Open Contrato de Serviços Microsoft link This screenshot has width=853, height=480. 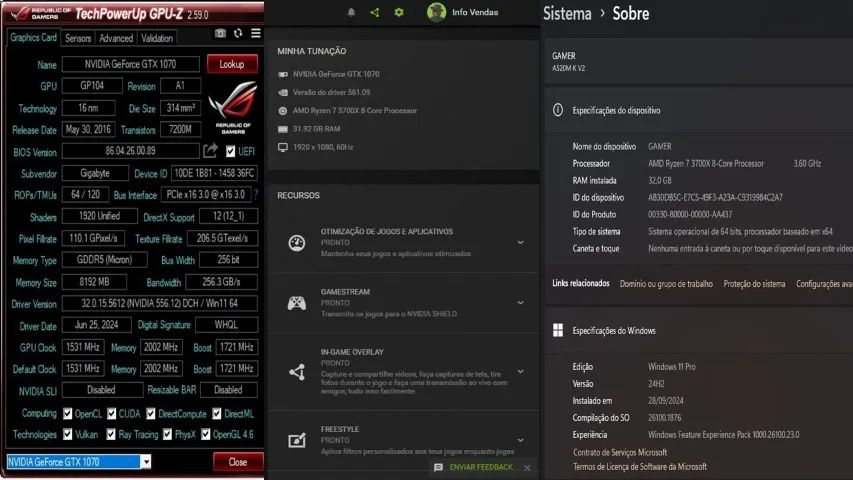tap(620, 452)
